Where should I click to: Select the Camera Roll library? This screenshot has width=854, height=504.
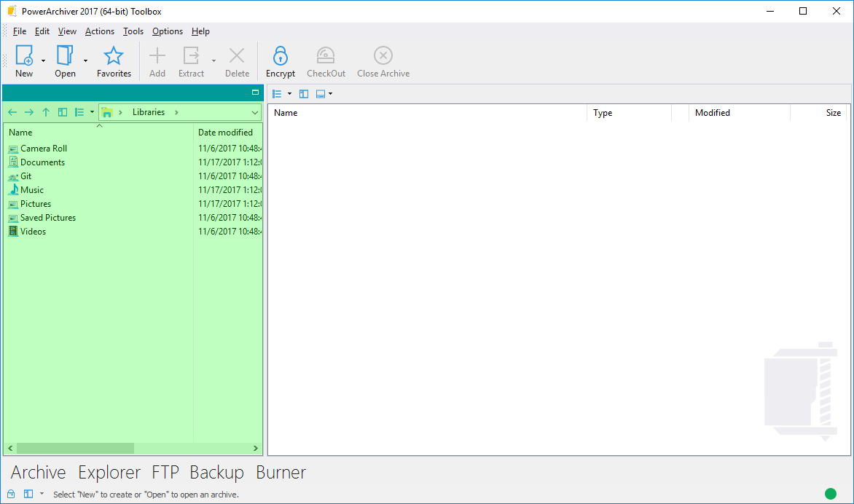tap(44, 148)
